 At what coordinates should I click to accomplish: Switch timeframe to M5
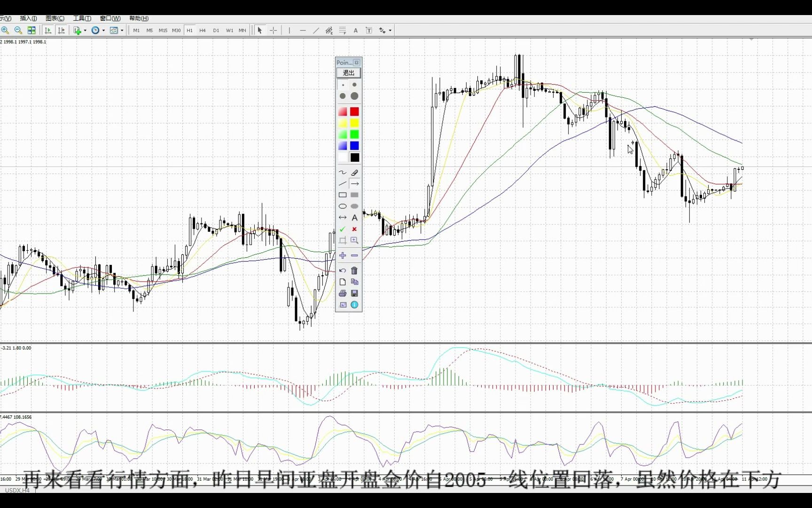coord(149,30)
